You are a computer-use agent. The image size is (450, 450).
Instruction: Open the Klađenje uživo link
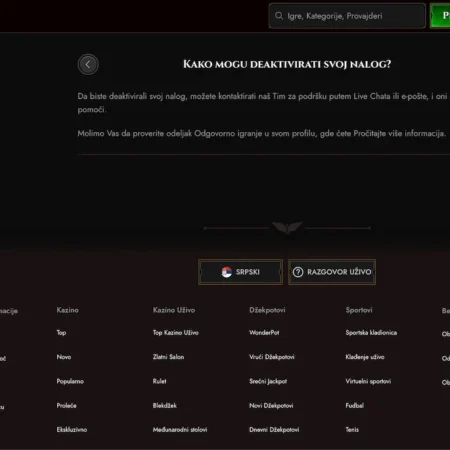[x=365, y=357]
